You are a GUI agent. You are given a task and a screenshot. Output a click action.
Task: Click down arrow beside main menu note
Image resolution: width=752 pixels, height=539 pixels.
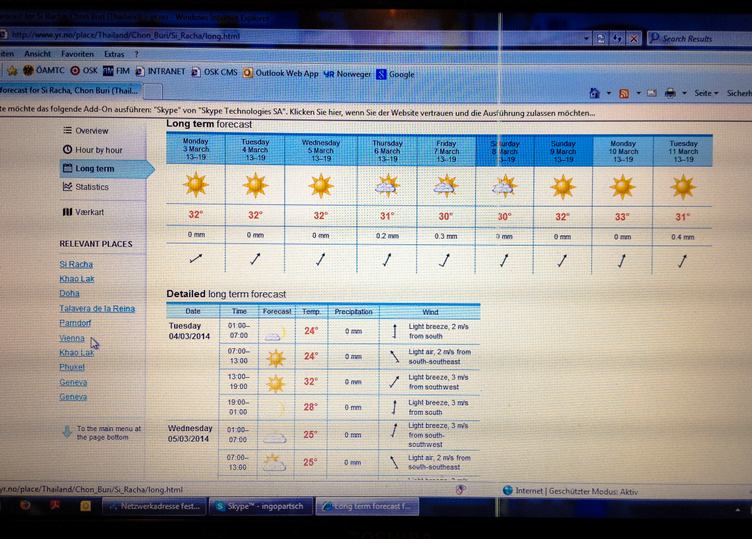67,432
